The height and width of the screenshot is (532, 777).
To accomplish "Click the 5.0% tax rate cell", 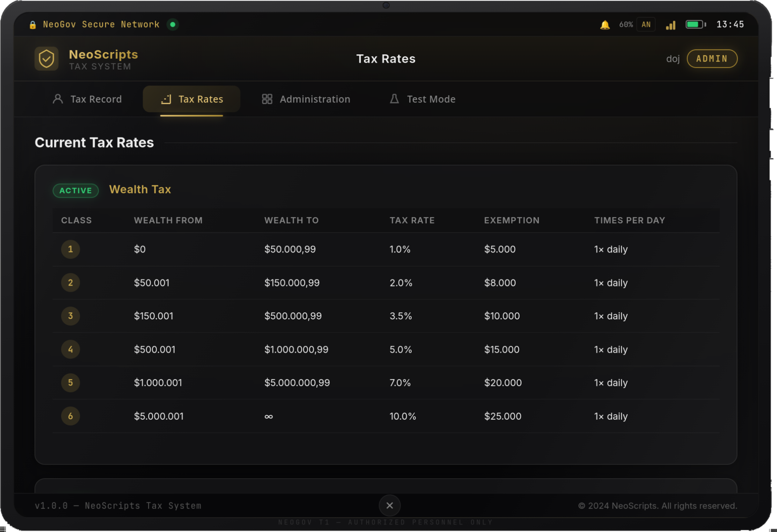I will 401,349.
